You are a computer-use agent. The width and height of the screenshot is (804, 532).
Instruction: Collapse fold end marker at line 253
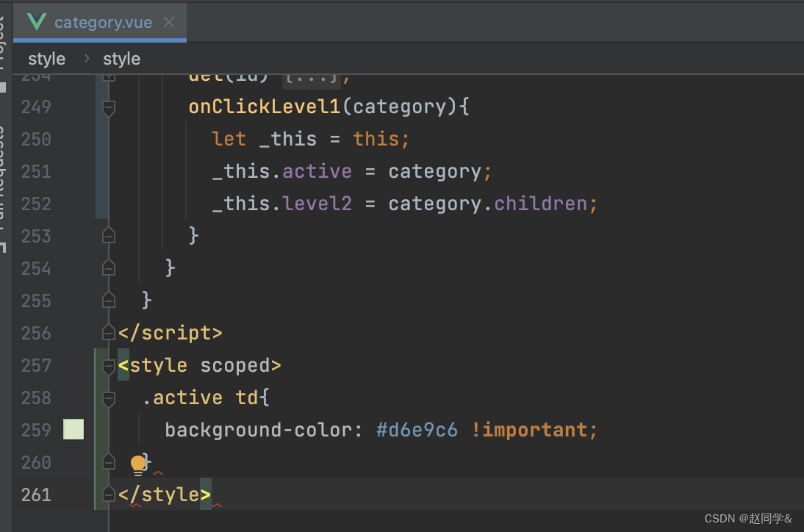point(109,236)
